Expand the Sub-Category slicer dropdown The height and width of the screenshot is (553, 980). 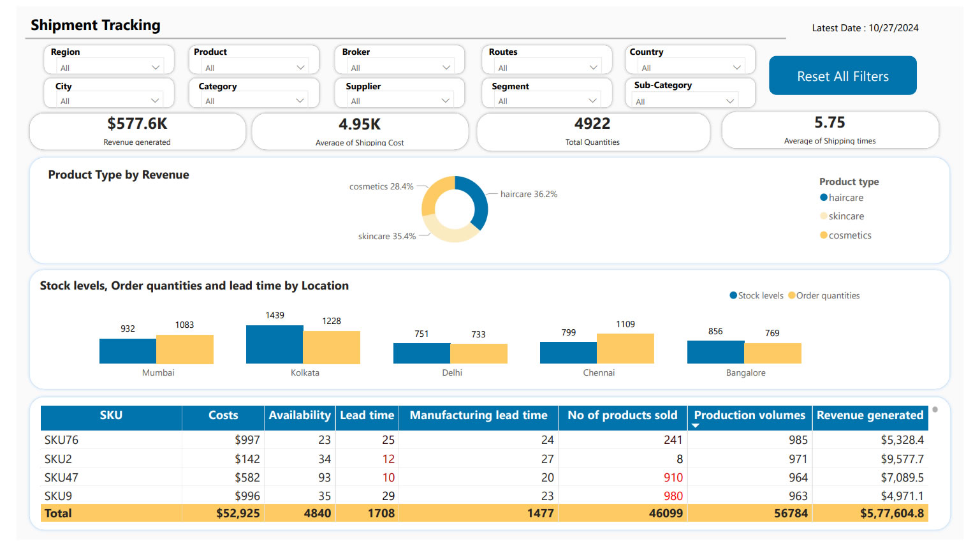click(729, 101)
